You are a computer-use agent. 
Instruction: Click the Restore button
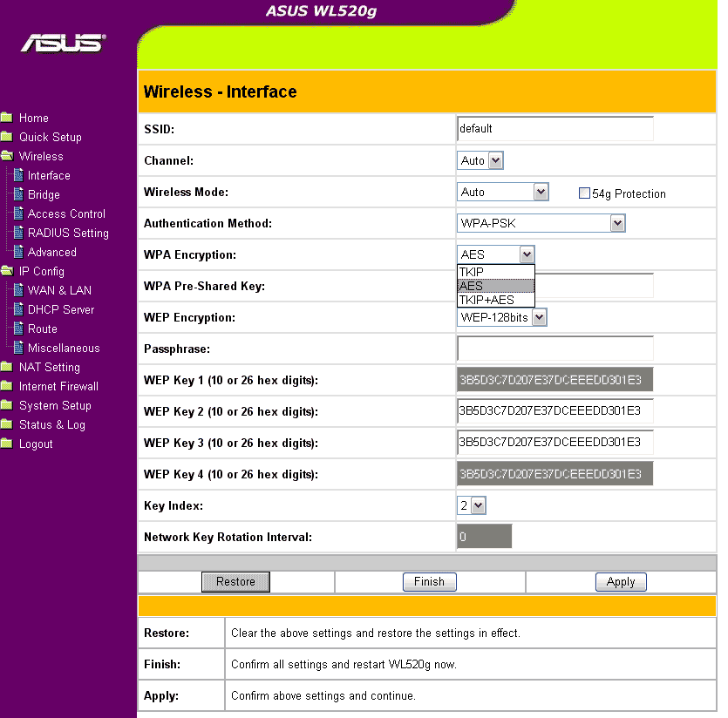point(235,581)
